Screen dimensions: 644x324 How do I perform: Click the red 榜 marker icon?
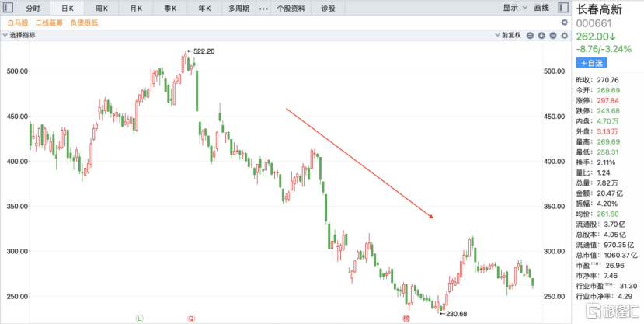[x=406, y=318]
